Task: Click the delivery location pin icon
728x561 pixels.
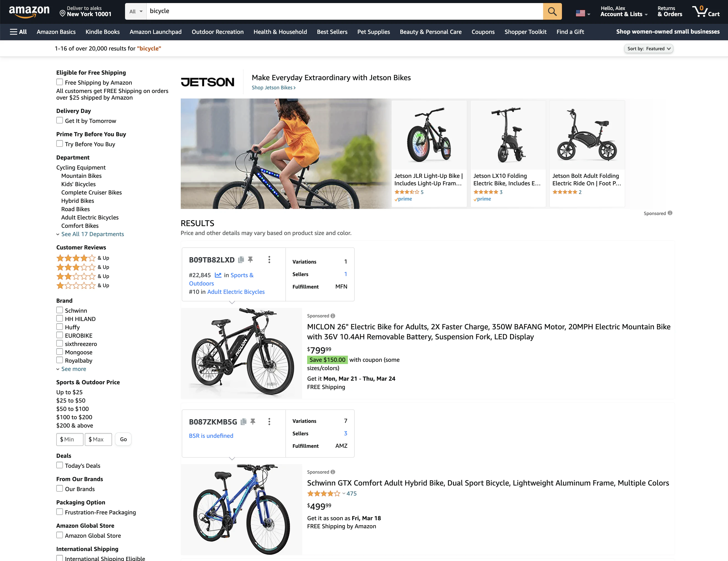Action: tap(62, 13)
